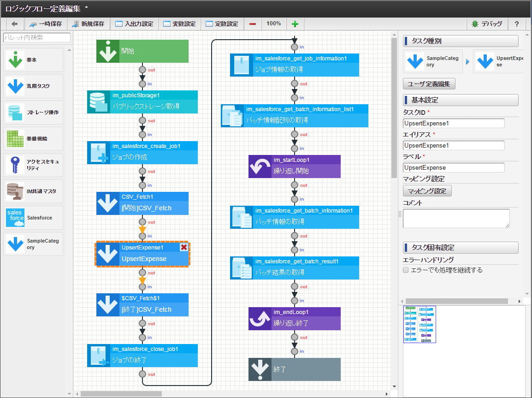Click the right panel splitter handle
Screen dimensions: 532x398
click(400, 214)
